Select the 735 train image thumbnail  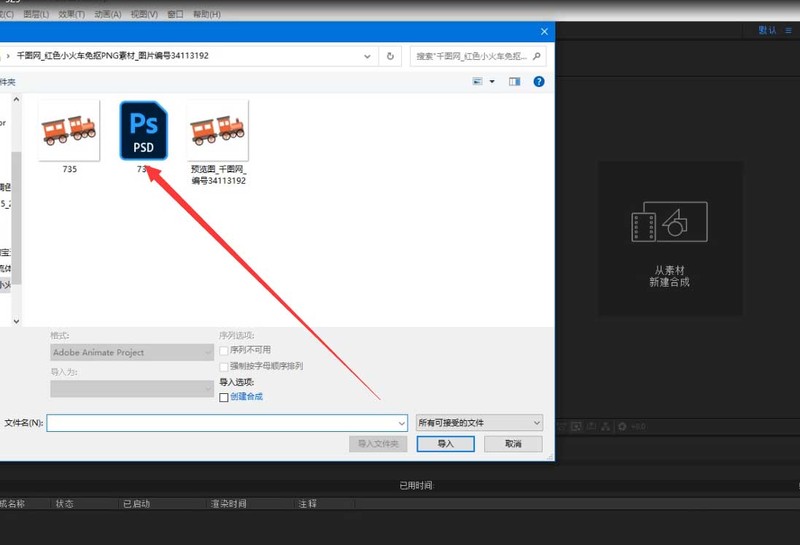[69, 131]
